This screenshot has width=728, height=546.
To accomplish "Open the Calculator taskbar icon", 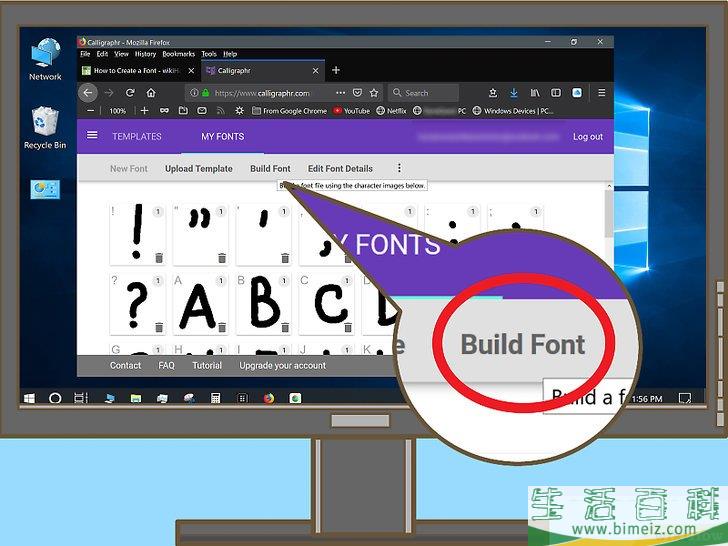I will point(215,398).
